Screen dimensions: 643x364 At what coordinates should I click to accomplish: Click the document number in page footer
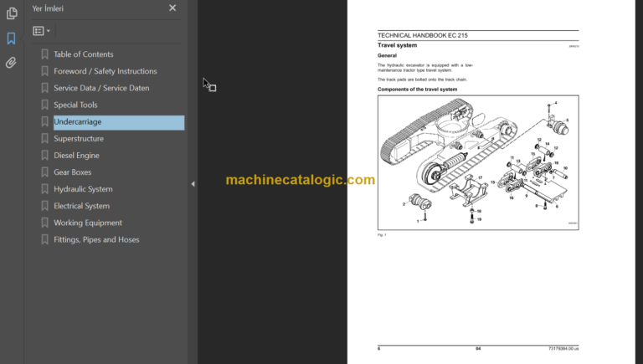[563, 348]
